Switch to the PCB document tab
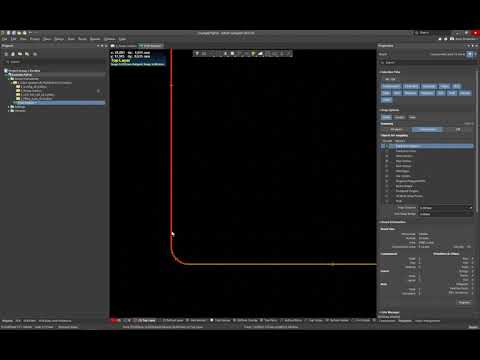480x360 pixels. point(151,46)
